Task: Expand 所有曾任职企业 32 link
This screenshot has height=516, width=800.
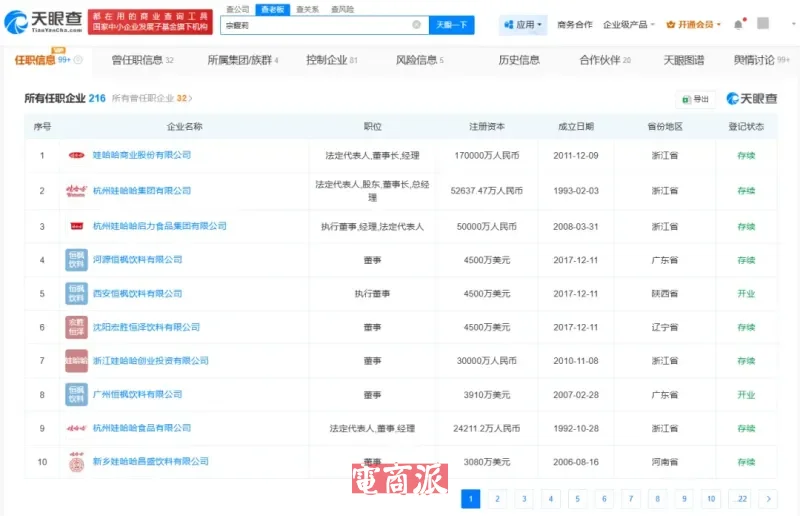Action: tap(152, 98)
